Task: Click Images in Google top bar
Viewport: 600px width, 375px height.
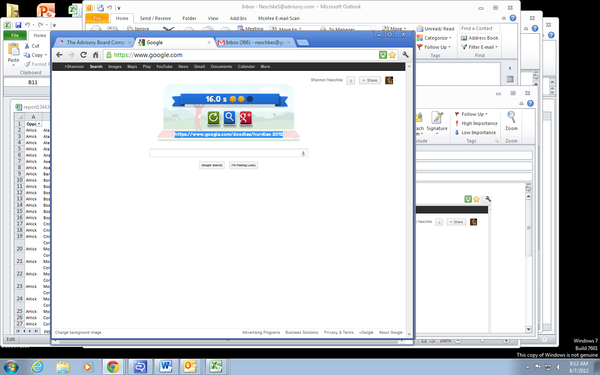Action: (114, 67)
